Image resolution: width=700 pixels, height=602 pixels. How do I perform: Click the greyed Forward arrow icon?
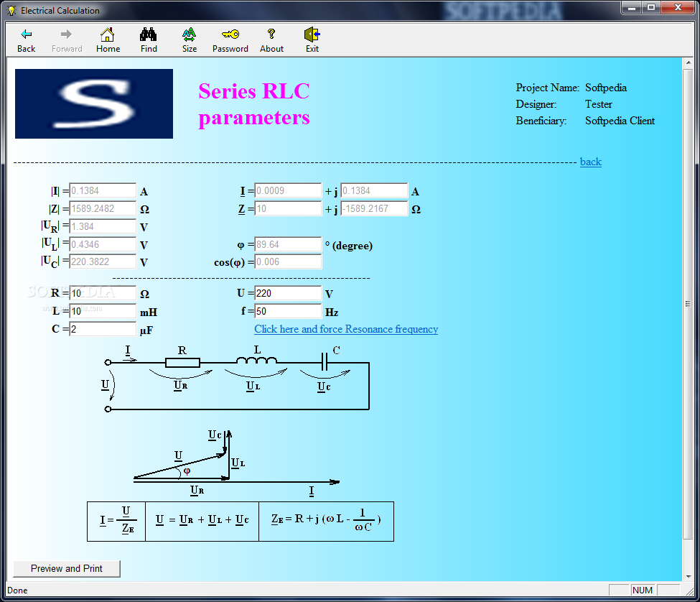coord(67,34)
